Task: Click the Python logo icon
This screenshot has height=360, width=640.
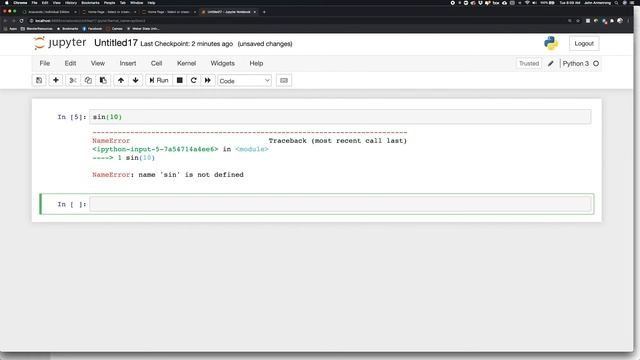Action: (551, 43)
